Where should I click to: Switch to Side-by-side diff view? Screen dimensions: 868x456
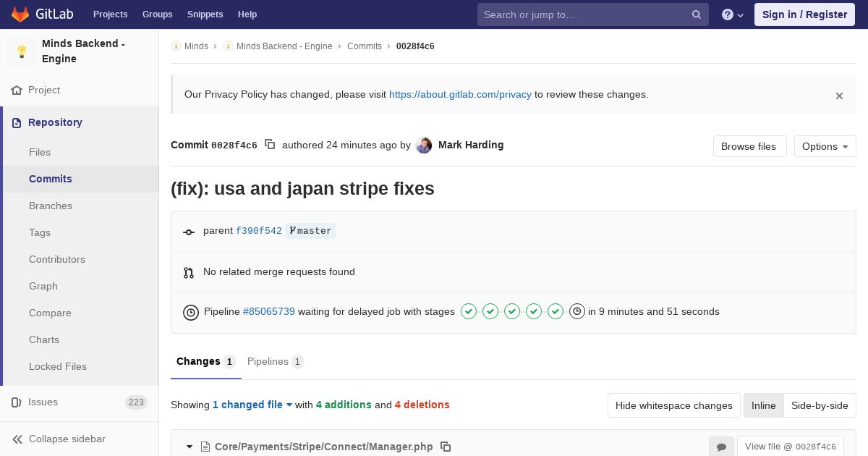(820, 405)
